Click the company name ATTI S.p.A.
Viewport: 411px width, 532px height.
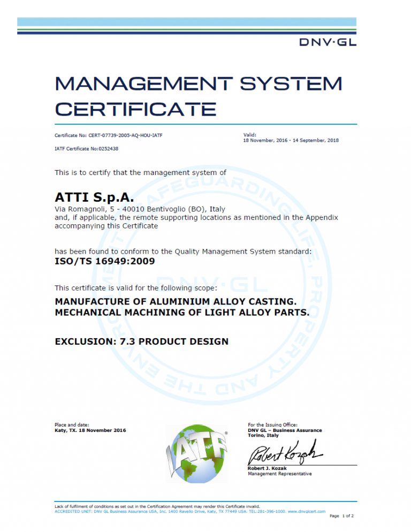94,197
